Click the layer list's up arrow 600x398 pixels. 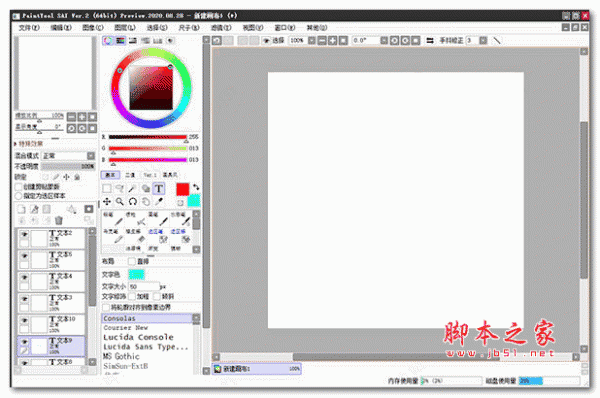[x=92, y=231]
